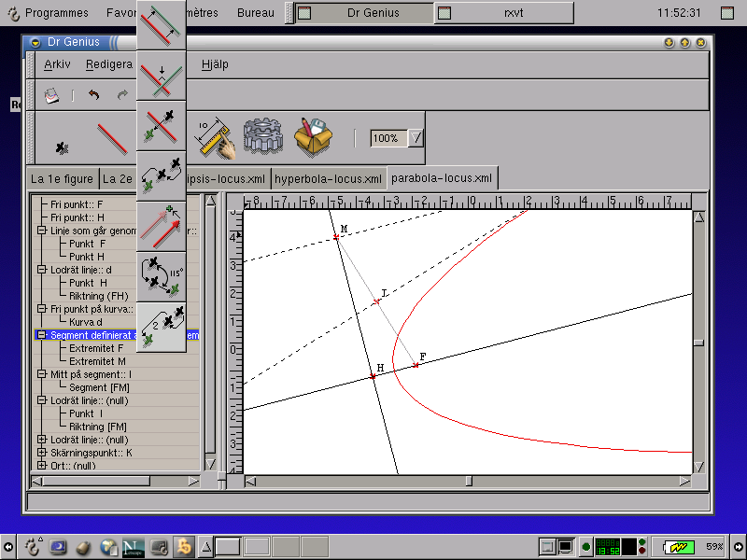Choose the central point symmetry tool
The image size is (747, 560).
point(161,127)
